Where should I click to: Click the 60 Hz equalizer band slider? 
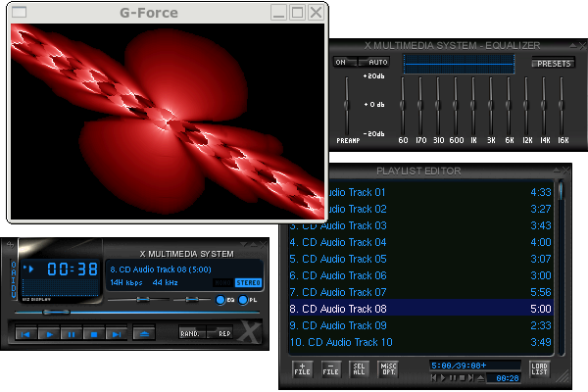pos(403,105)
